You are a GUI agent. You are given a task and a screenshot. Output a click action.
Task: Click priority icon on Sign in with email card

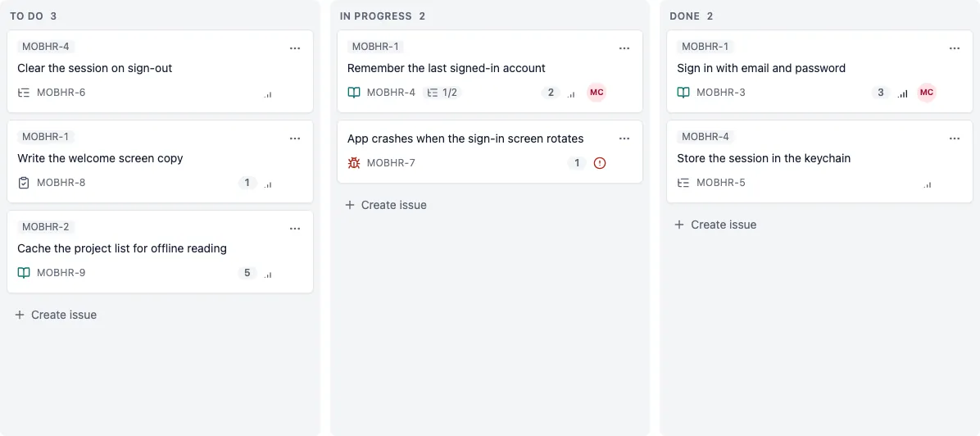pyautogui.click(x=902, y=93)
